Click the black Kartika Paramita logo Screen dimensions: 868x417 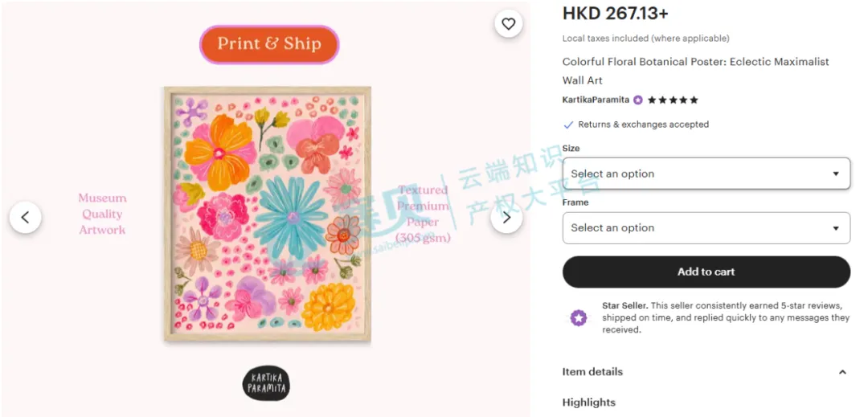(266, 383)
